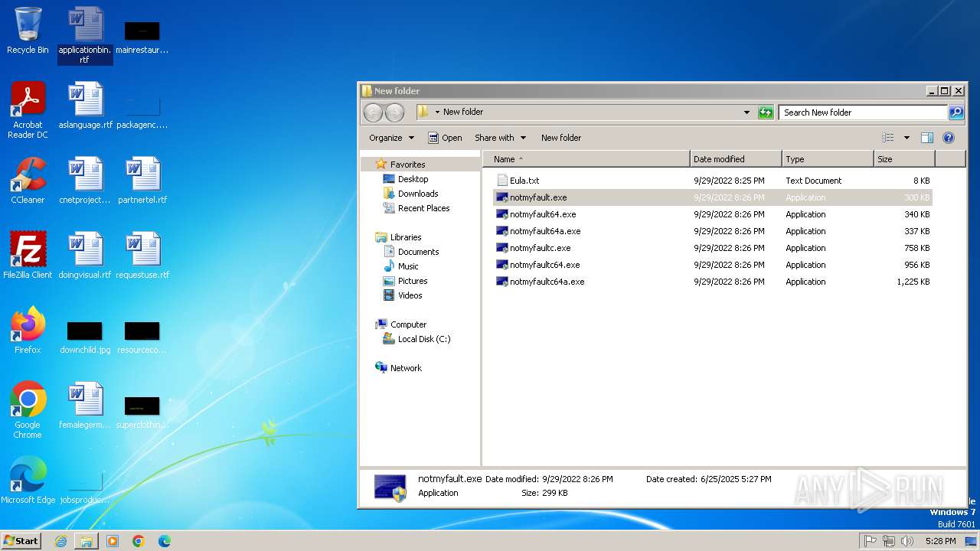This screenshot has height=551, width=980.
Task: Click Chrome icon on the taskbar
Action: click(139, 541)
